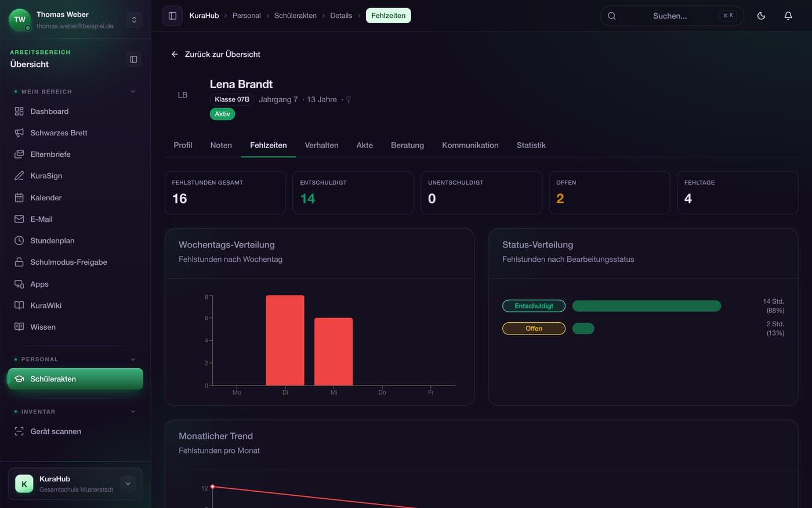Click the Entschuldigt green progress bar
The height and width of the screenshot is (508, 812).
647,306
